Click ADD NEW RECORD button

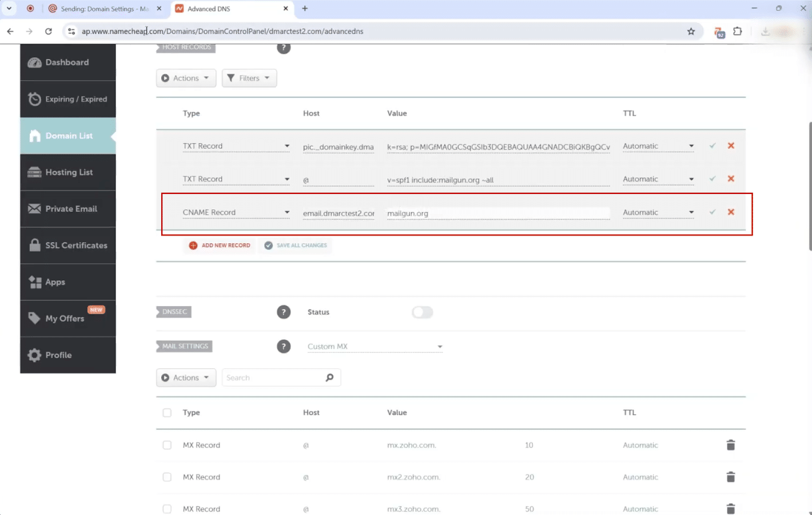point(220,245)
